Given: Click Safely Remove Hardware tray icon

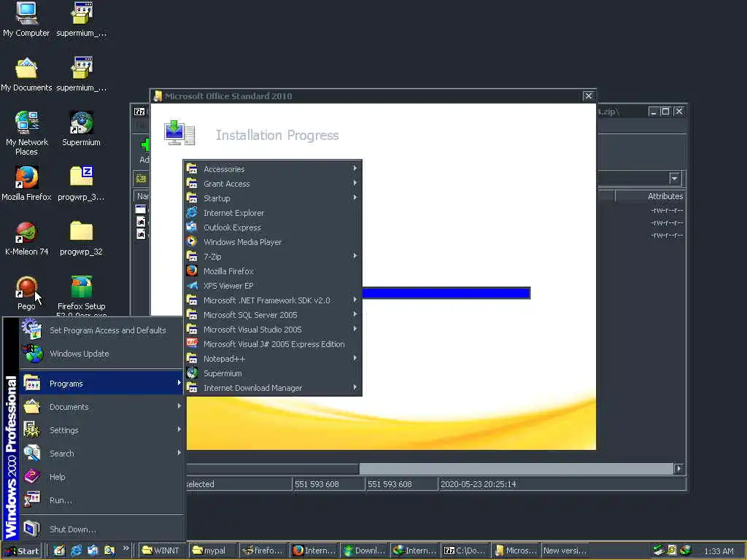Looking at the screenshot, I should [x=659, y=551].
